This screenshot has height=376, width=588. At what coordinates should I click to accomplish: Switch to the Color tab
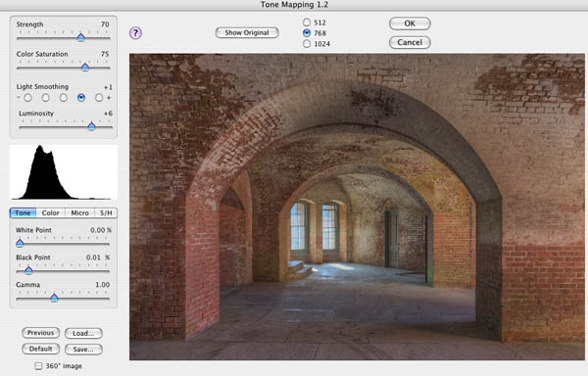(51, 212)
